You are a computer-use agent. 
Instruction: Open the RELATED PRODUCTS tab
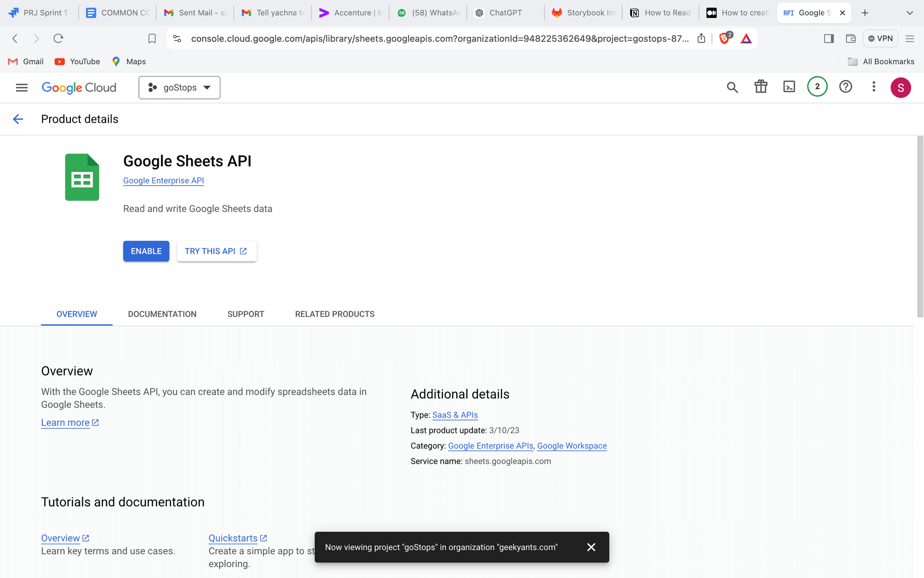pyautogui.click(x=334, y=314)
